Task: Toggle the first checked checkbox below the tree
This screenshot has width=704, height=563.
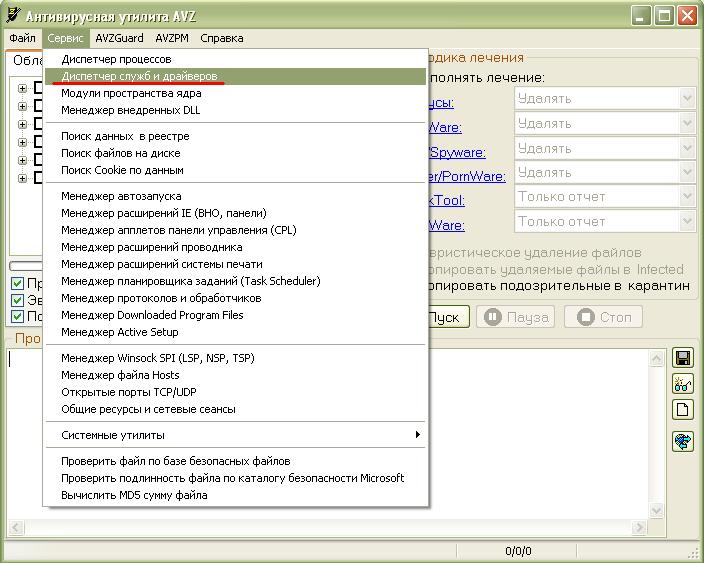Action: coord(17,283)
